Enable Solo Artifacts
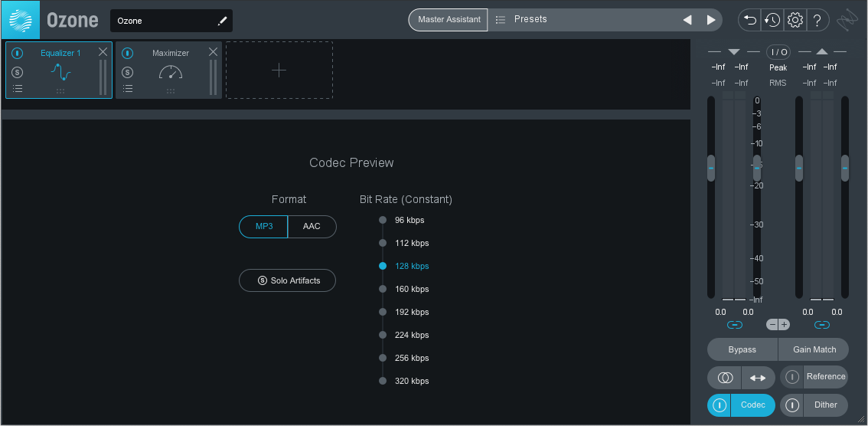Image resolution: width=868 pixels, height=426 pixels. click(287, 280)
